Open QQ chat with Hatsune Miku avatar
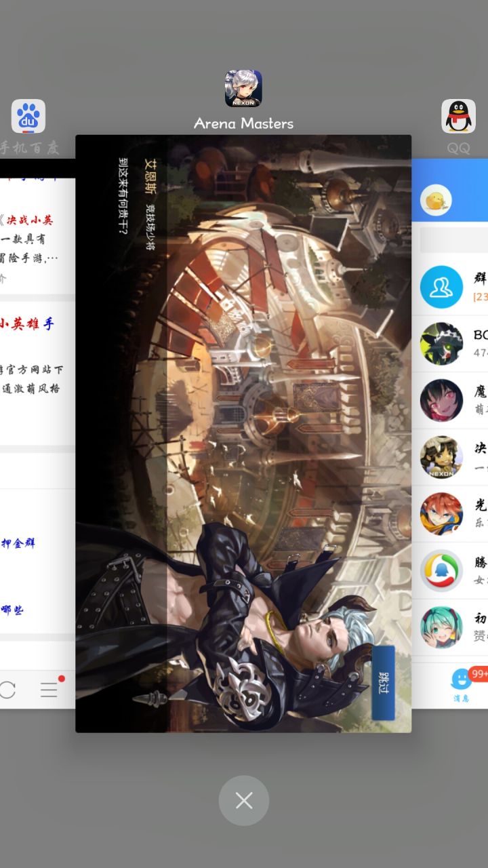 point(441,628)
